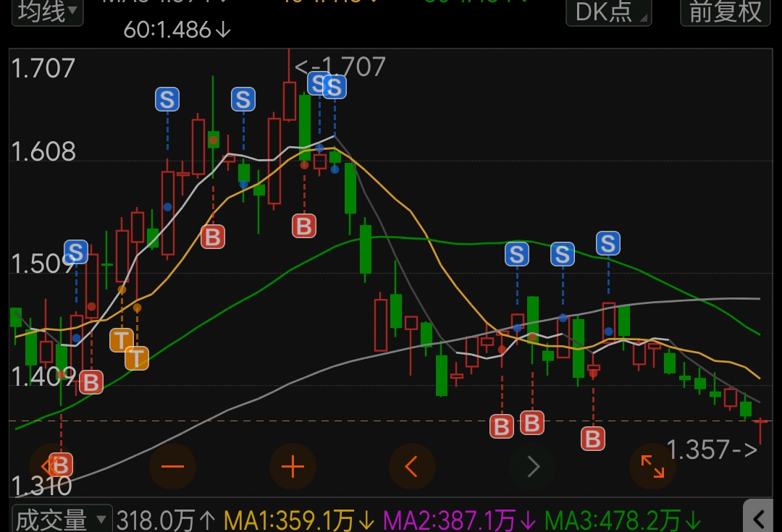
Task: Toggle the DK点 button
Action: [608, 12]
